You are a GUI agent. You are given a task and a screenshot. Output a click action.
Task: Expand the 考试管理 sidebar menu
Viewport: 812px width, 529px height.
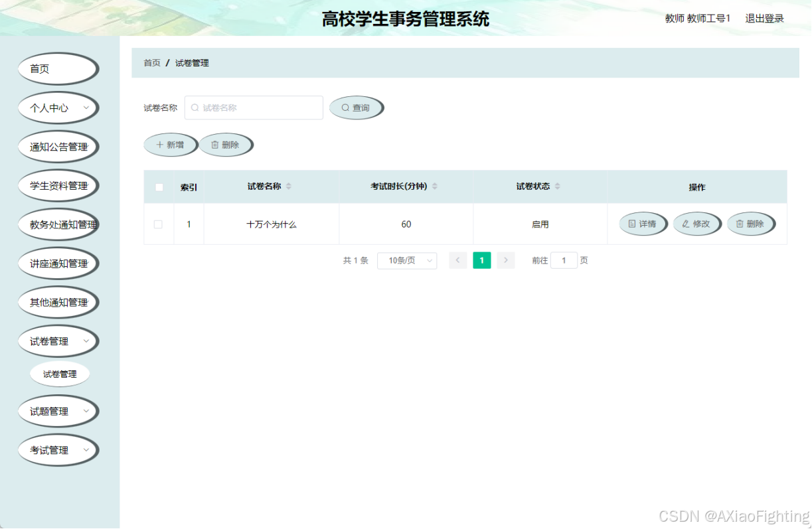(58, 450)
